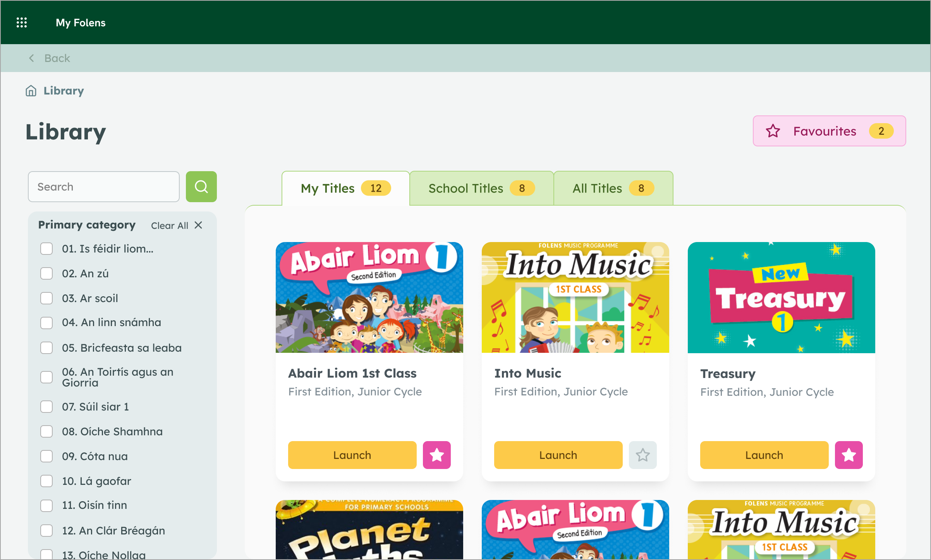931x560 pixels.
Task: Open the All Titles tab
Action: click(x=613, y=188)
